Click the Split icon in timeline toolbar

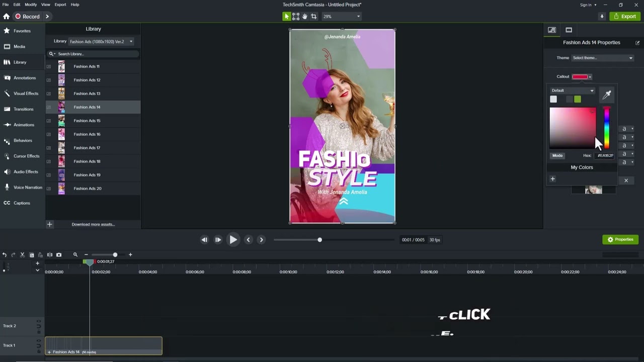point(49,255)
